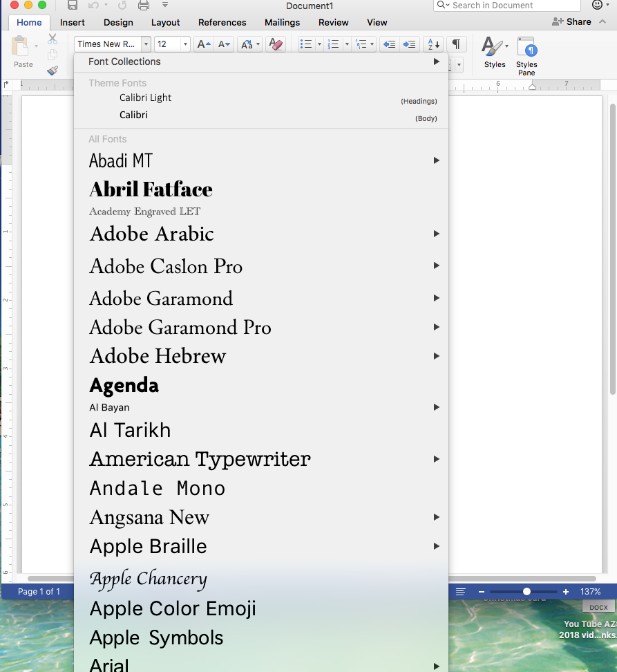
Task: Toggle the show paragraph marks button
Action: point(457,44)
